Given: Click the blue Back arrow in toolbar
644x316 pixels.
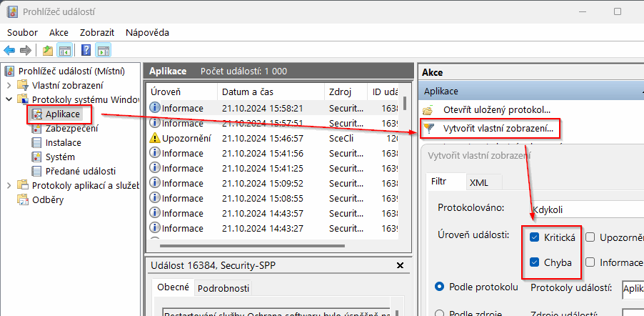Looking at the screenshot, I should (x=9, y=50).
